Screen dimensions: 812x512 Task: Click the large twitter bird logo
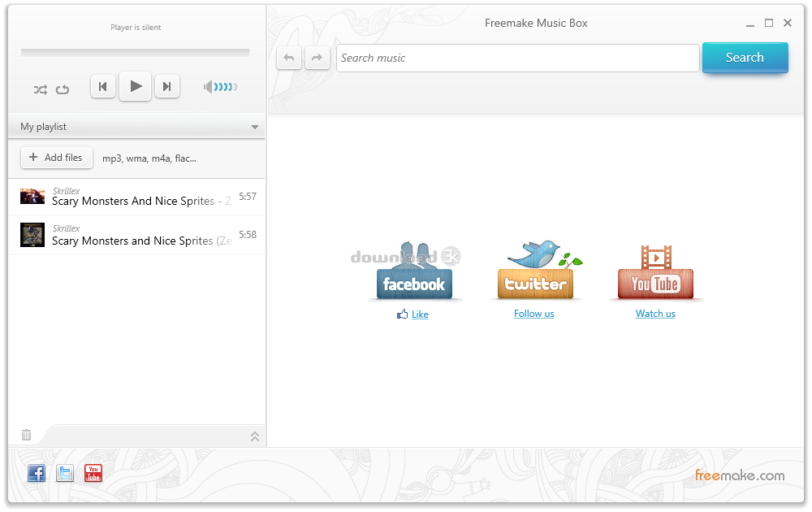(x=535, y=270)
